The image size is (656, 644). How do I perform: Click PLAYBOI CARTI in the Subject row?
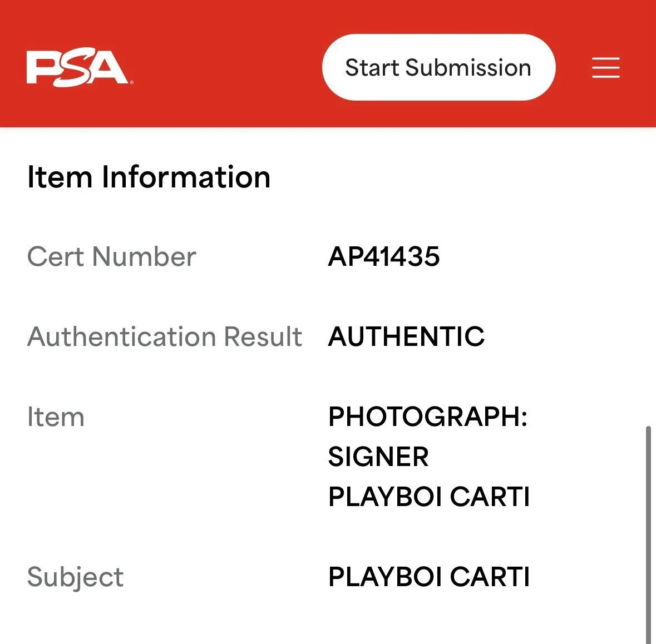coord(428,577)
